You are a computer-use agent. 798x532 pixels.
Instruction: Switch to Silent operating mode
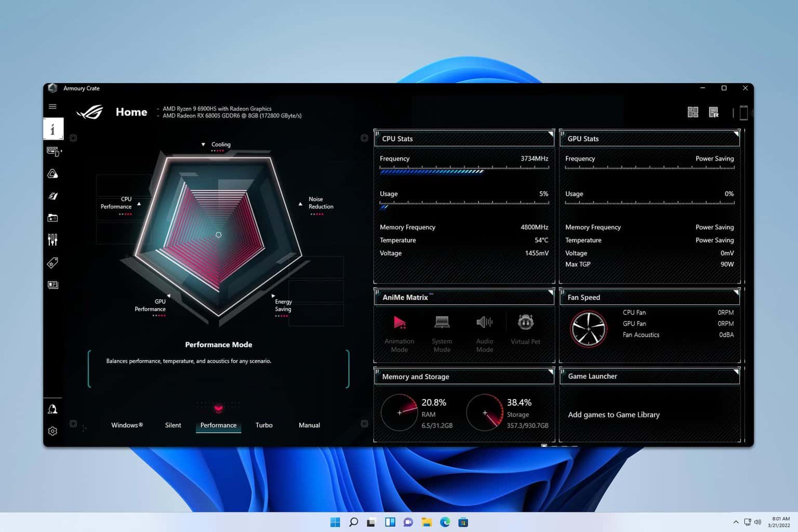173,425
